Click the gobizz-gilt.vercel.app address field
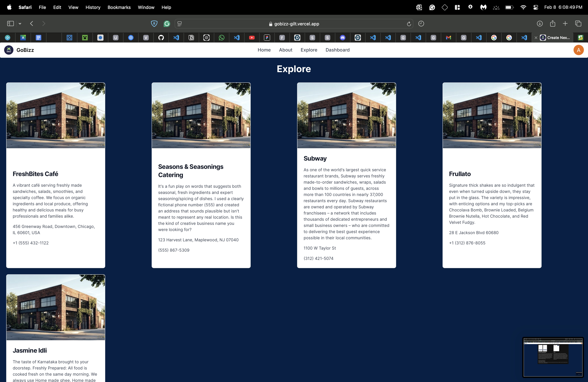 click(x=296, y=24)
